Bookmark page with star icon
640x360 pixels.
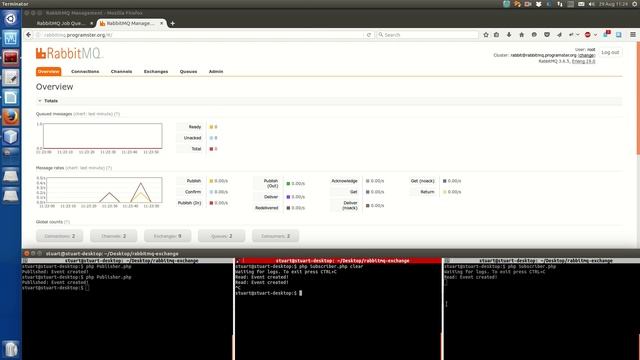(x=486, y=35)
